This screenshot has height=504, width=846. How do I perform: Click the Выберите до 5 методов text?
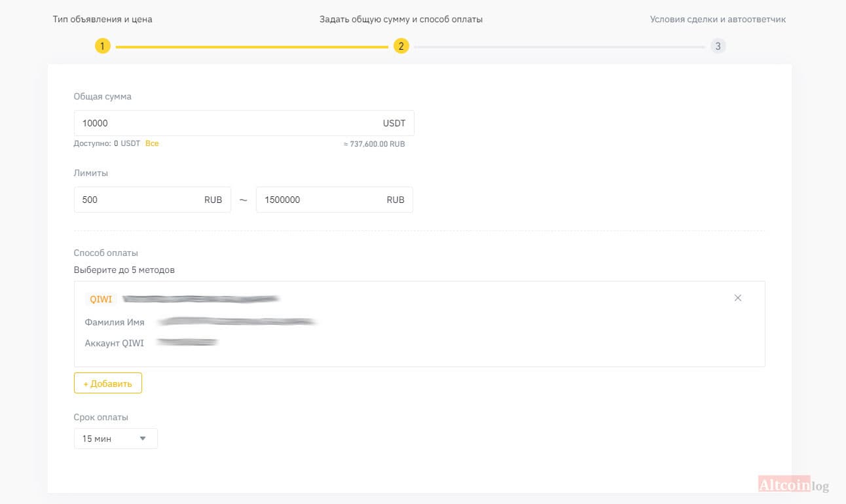[124, 270]
